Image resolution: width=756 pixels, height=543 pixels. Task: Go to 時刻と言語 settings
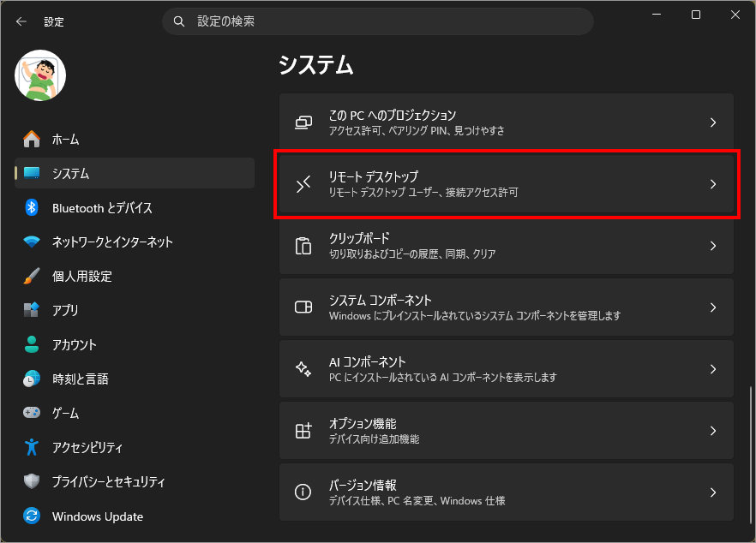(x=80, y=379)
